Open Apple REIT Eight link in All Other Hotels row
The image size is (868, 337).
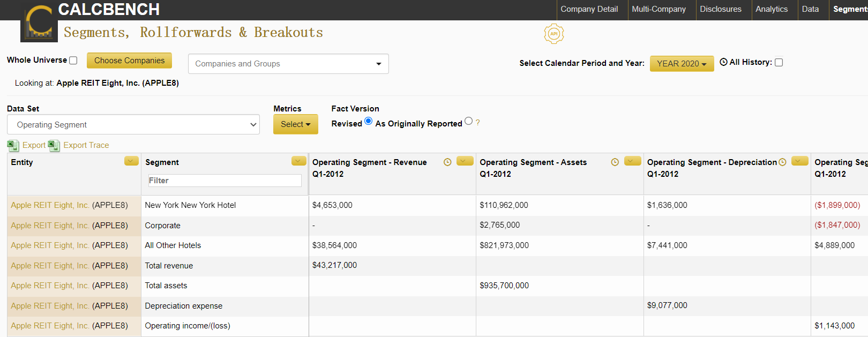coord(50,245)
